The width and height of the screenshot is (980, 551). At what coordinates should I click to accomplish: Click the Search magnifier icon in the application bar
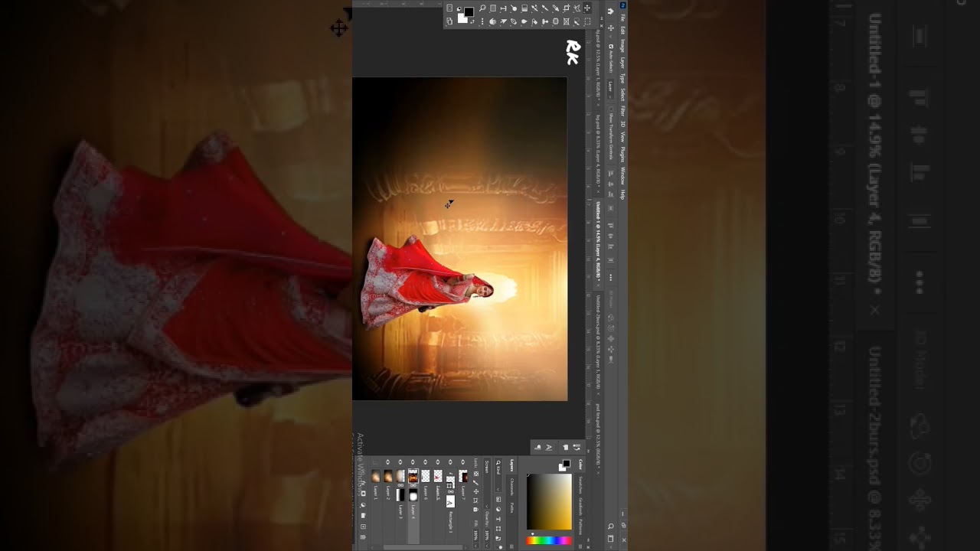tap(611, 527)
